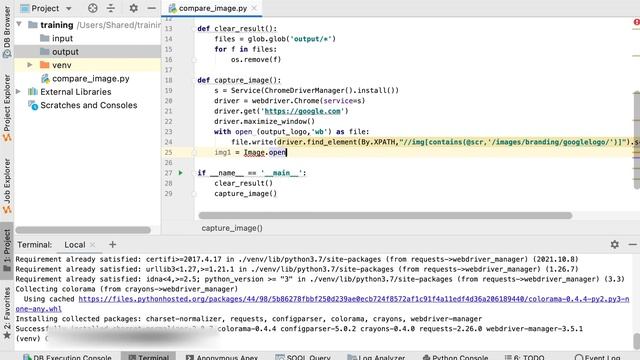Expand External Libraries node
This screenshot has width=640, height=360.
(x=18, y=92)
